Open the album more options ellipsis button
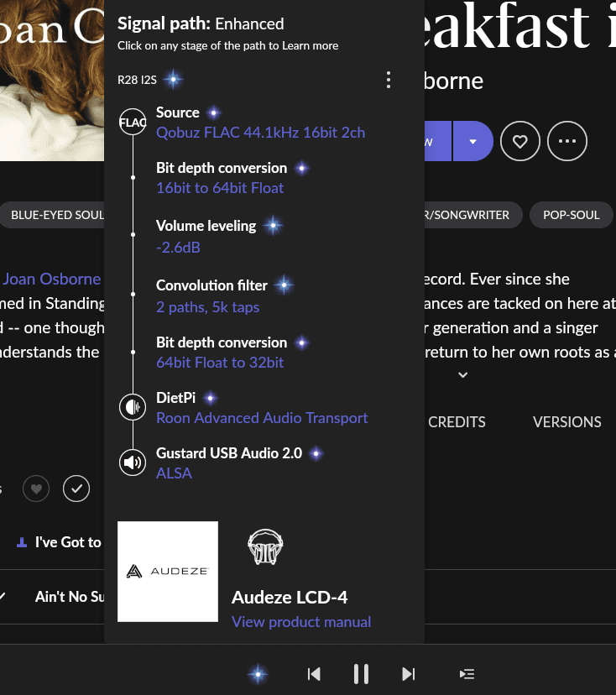The width and height of the screenshot is (616, 695). (567, 141)
